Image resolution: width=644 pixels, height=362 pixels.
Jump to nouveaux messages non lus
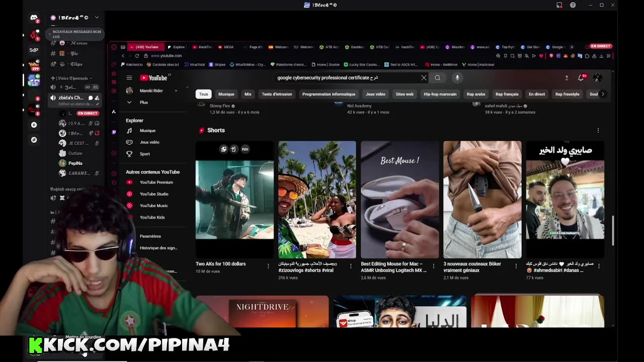(74, 34)
